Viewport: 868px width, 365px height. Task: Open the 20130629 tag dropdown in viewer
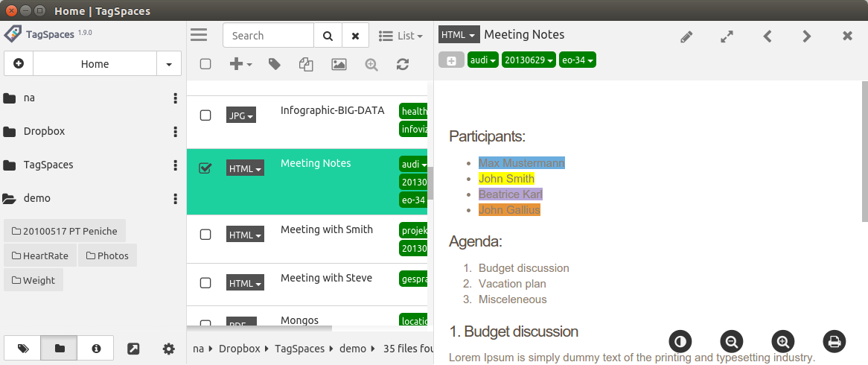pyautogui.click(x=529, y=60)
